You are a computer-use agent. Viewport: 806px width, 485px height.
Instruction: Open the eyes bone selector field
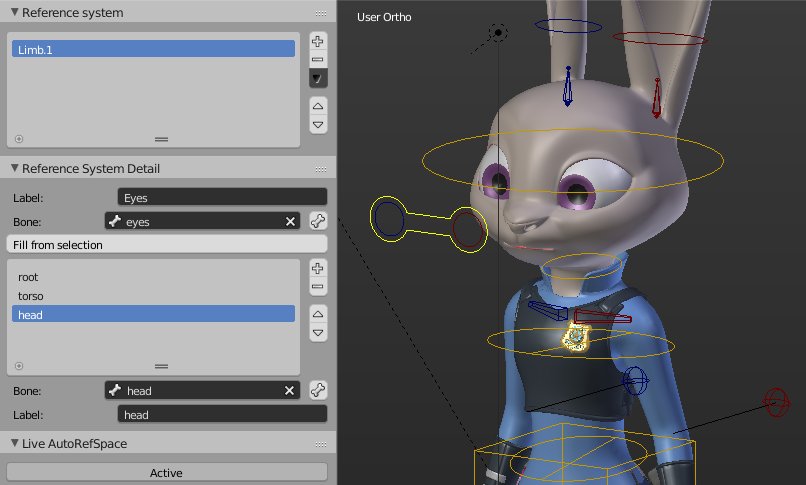pyautogui.click(x=195, y=221)
